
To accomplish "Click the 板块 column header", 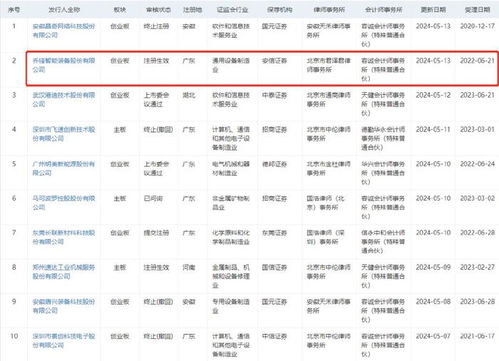I will pyautogui.click(x=120, y=10).
